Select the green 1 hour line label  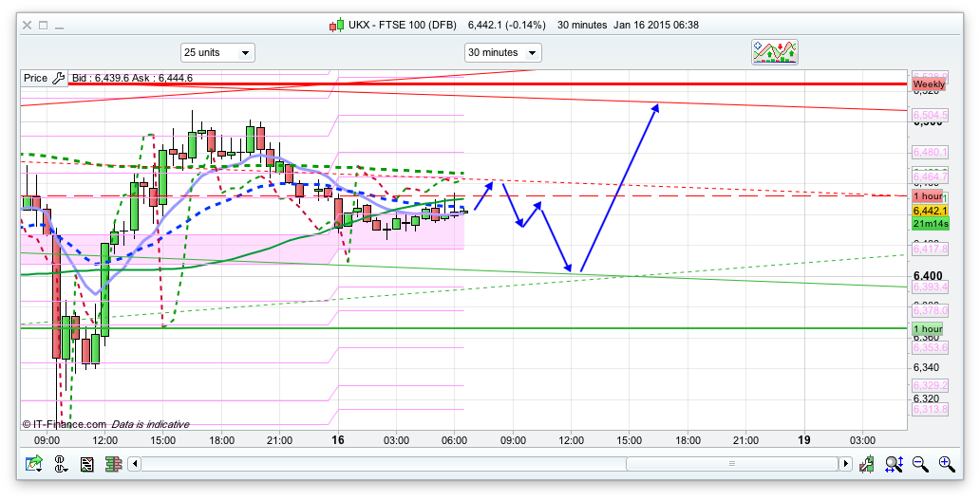pyautogui.click(x=928, y=328)
